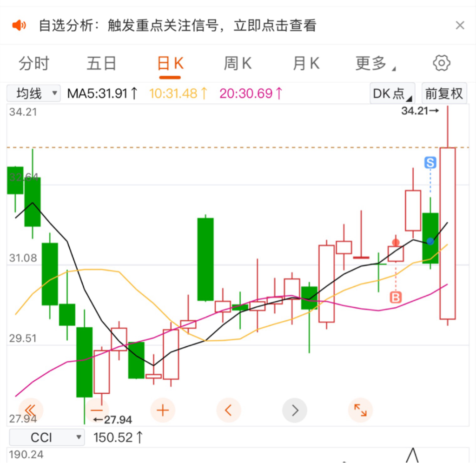This screenshot has width=476, height=463.
Task: Click the red B buy marker
Action: coord(396,297)
